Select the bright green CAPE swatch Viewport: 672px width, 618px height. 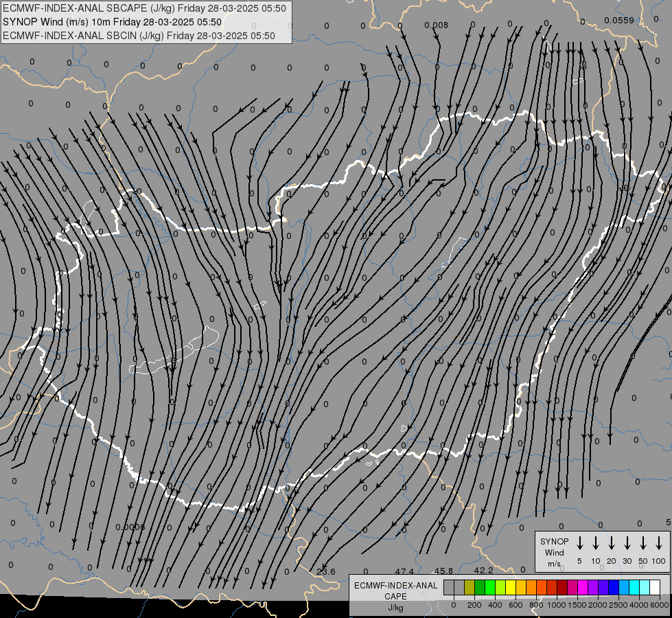pos(490,587)
